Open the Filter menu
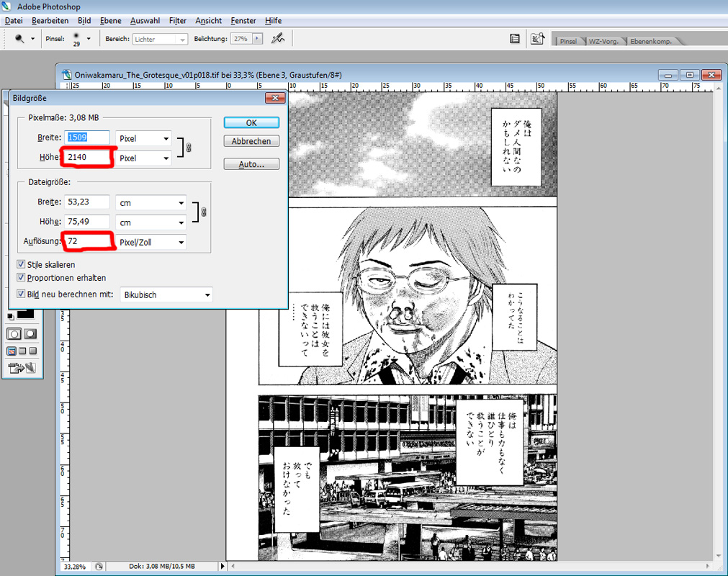The image size is (728, 576). pyautogui.click(x=178, y=20)
